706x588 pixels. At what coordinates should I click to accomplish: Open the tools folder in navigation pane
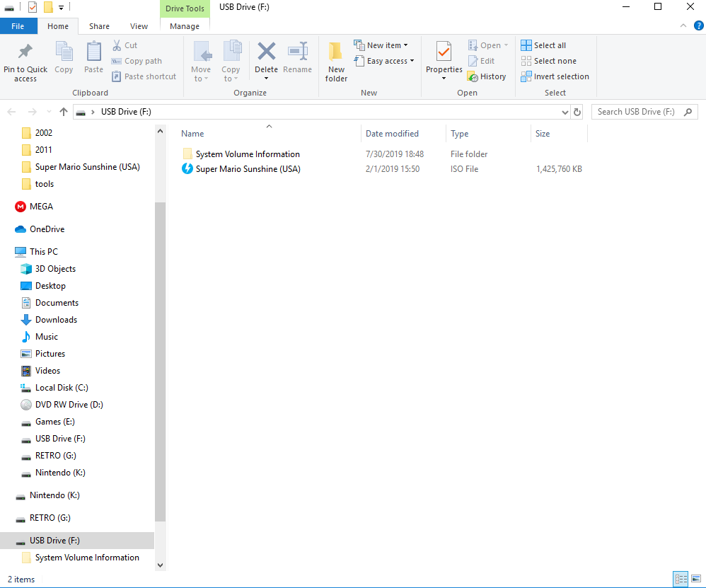37,184
